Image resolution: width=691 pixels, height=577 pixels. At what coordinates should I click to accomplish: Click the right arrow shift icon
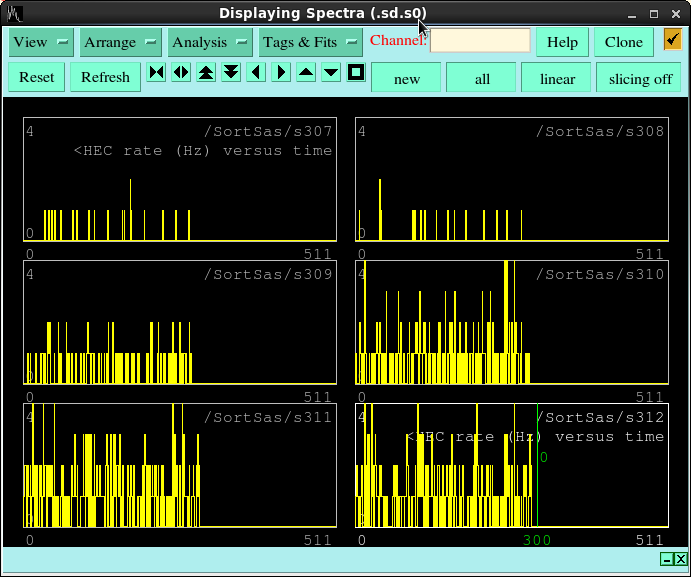coord(281,72)
